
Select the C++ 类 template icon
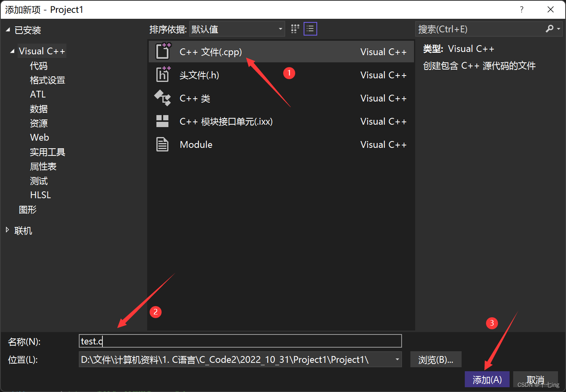click(x=163, y=98)
